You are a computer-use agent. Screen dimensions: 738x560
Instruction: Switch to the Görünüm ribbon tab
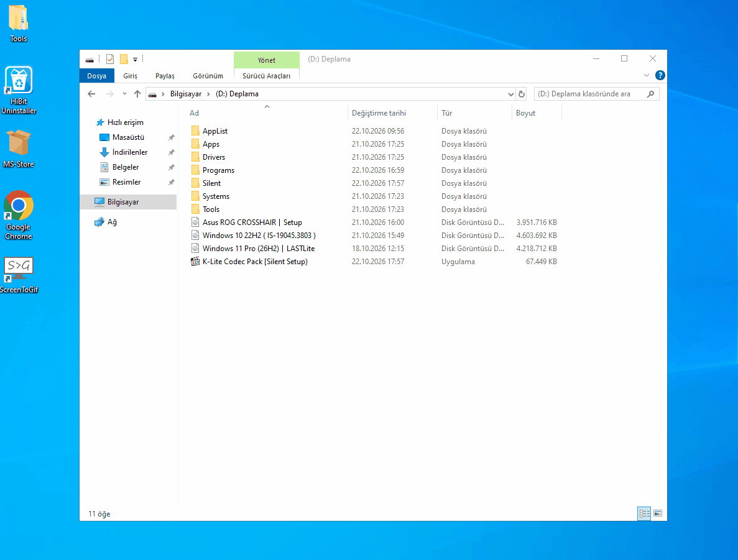pyautogui.click(x=208, y=76)
